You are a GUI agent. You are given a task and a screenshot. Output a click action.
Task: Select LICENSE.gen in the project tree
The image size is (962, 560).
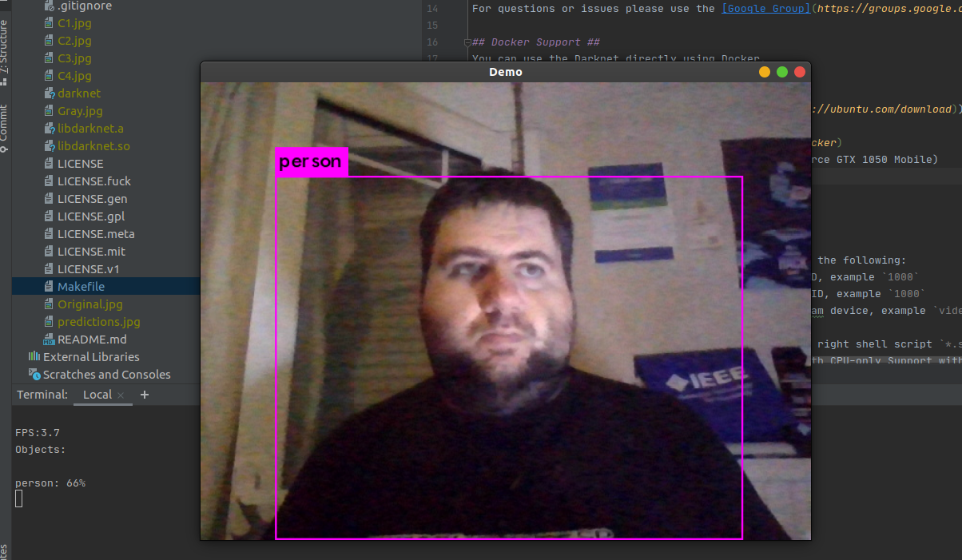(x=92, y=198)
